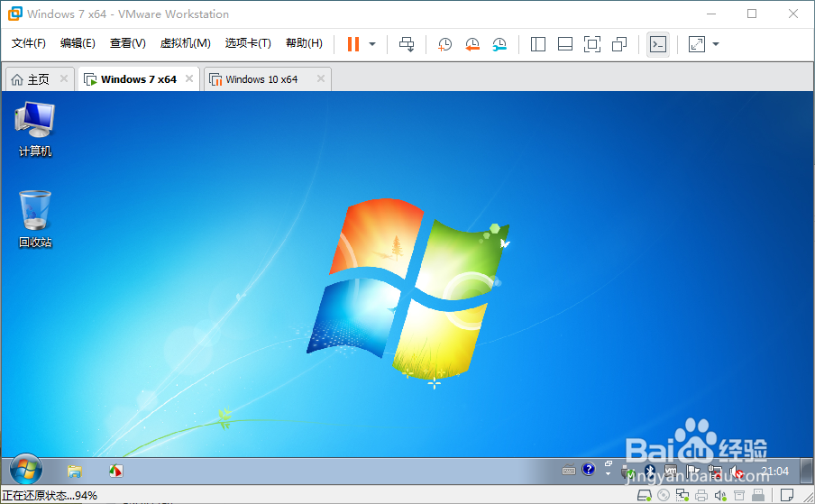
Task: Click the VMware Tools tray icon
Action: 671,471
